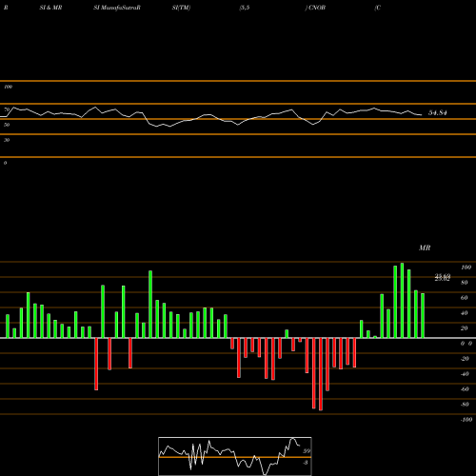Click the RSI axis label 30

pos(7,140)
